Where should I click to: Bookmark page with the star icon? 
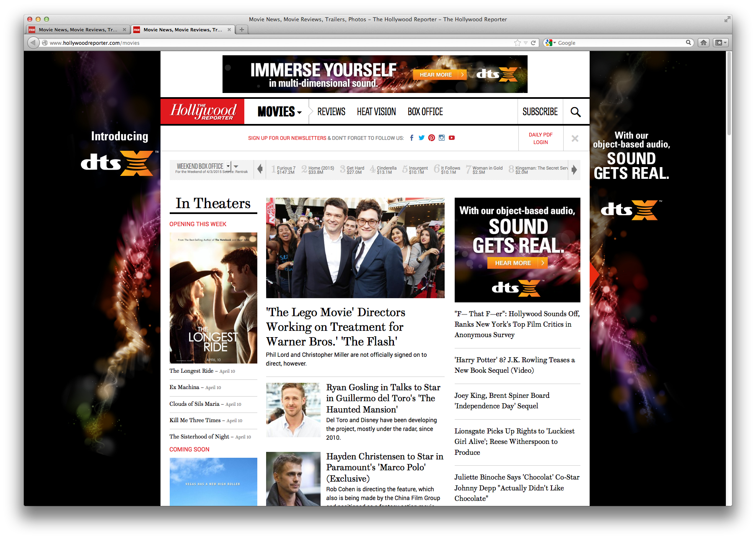[518, 43]
